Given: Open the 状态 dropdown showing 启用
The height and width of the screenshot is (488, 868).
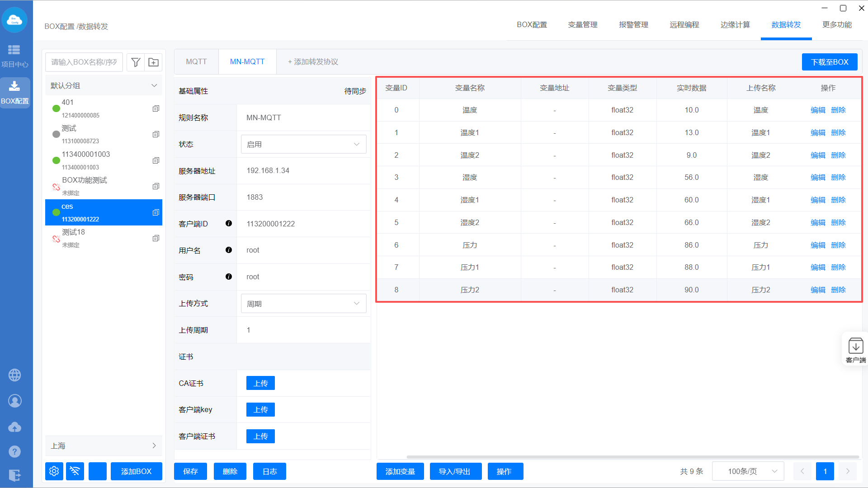Looking at the screenshot, I should coord(303,145).
